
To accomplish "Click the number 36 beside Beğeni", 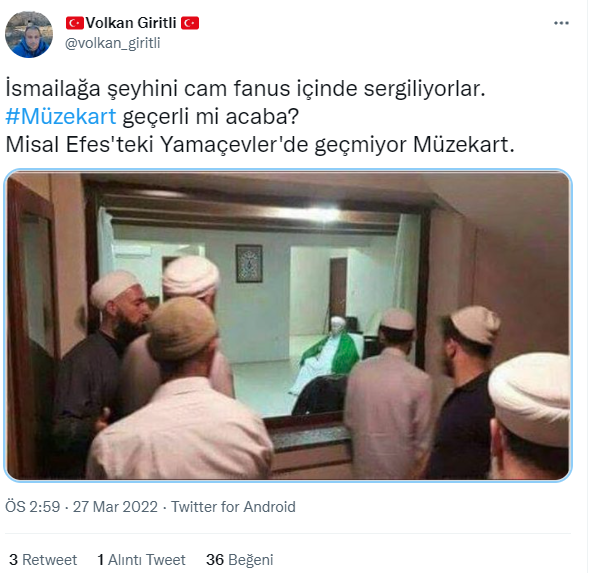I will [215, 560].
